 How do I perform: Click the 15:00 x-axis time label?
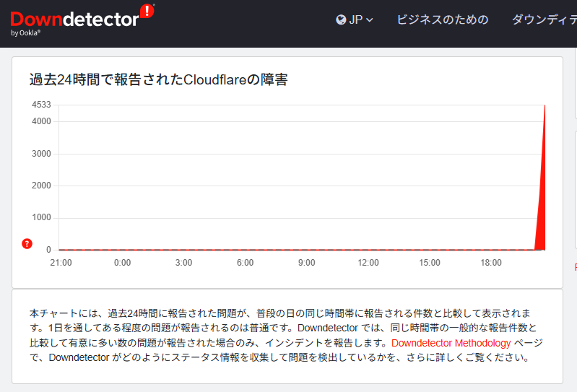(x=430, y=263)
